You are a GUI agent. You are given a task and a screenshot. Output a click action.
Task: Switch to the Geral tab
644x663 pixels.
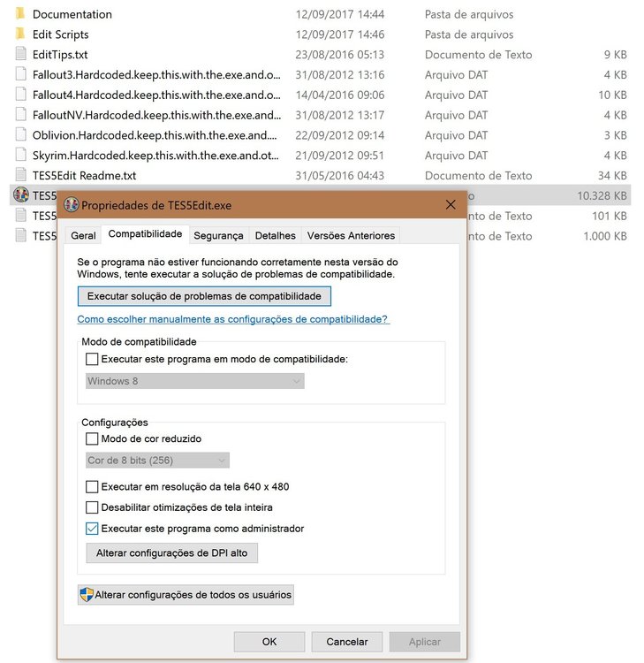pyautogui.click(x=83, y=235)
